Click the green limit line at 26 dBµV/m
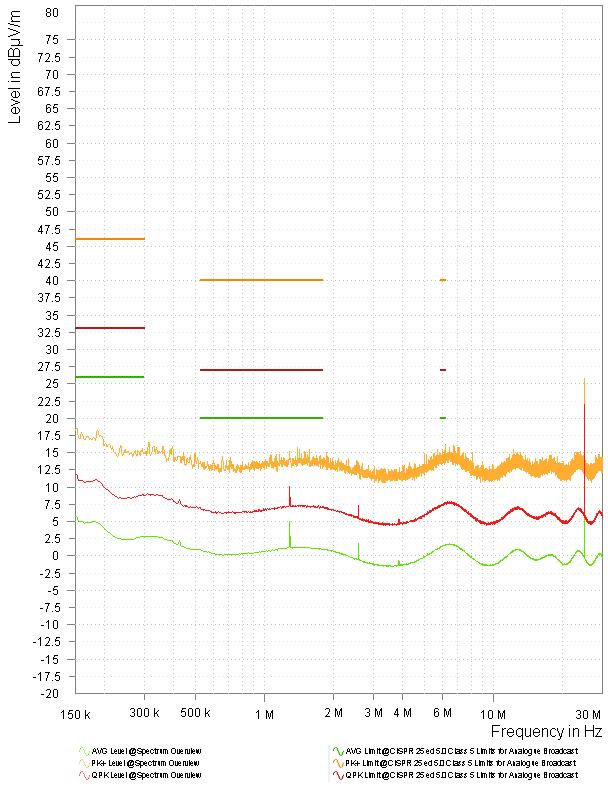Screen dimensions: 608x791 (110, 377)
